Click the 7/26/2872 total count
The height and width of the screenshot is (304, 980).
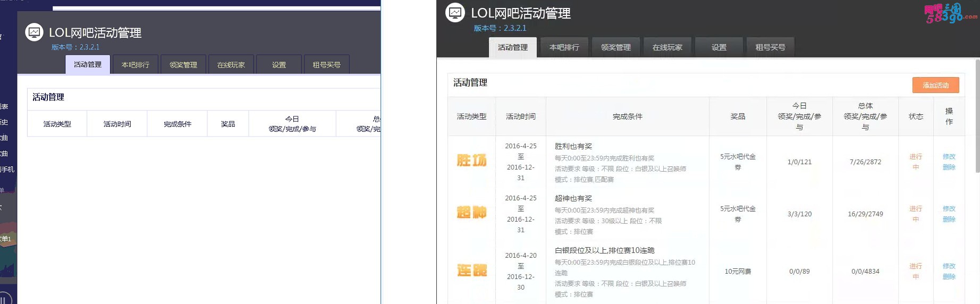865,162
